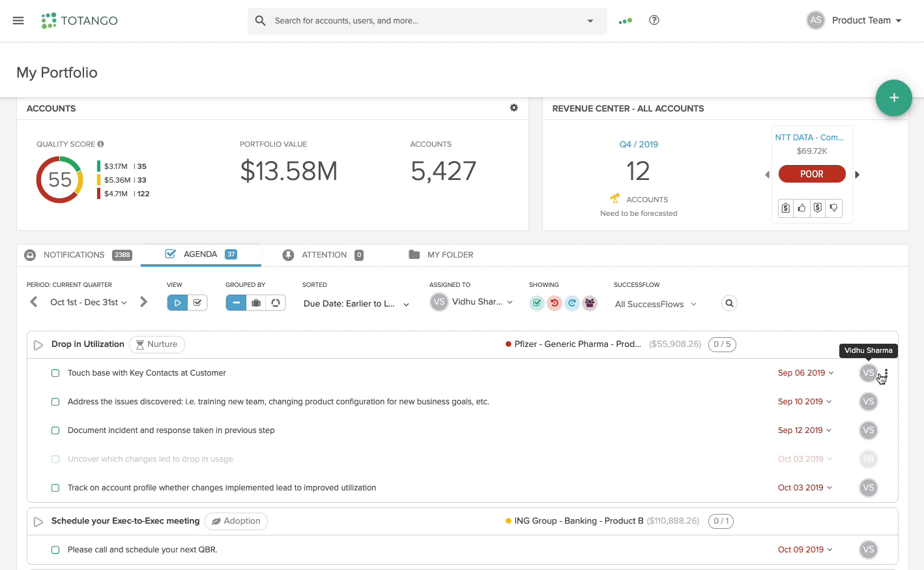
Task: Switch to the Attention tab
Action: pos(323,255)
